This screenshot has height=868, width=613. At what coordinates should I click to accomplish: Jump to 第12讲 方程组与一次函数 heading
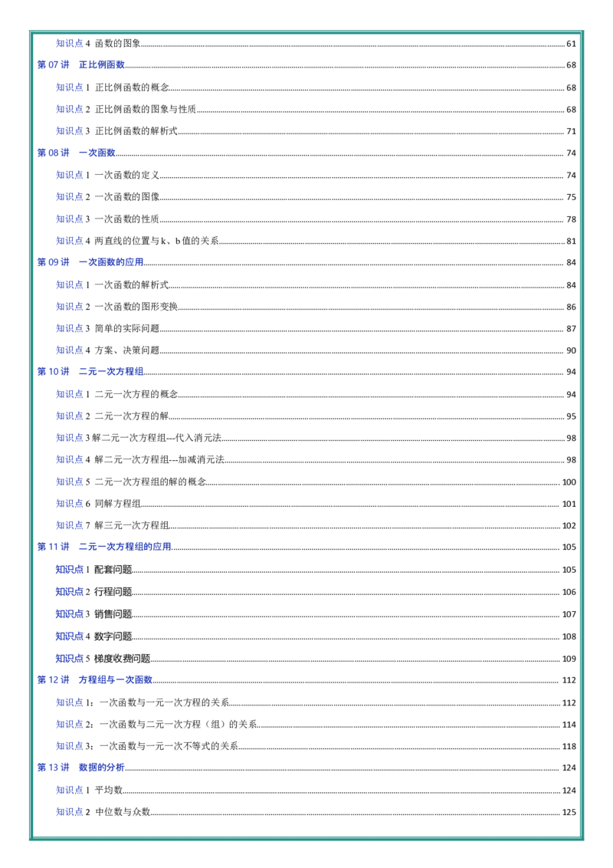click(x=306, y=680)
